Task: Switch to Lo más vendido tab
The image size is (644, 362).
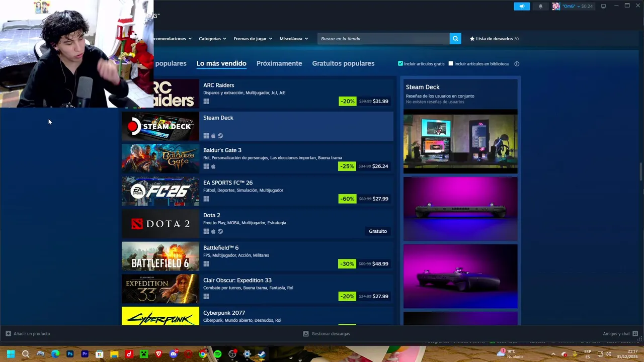Action: [x=221, y=63]
